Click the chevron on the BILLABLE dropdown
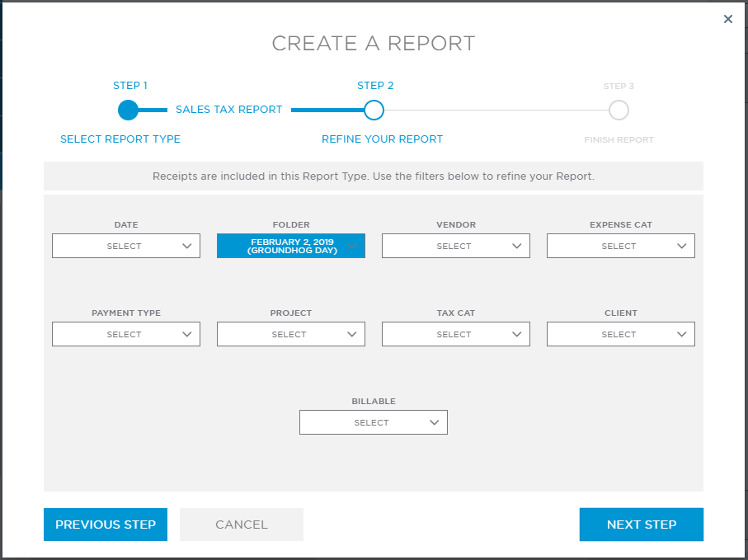The width and height of the screenshot is (748, 560). coord(434,421)
